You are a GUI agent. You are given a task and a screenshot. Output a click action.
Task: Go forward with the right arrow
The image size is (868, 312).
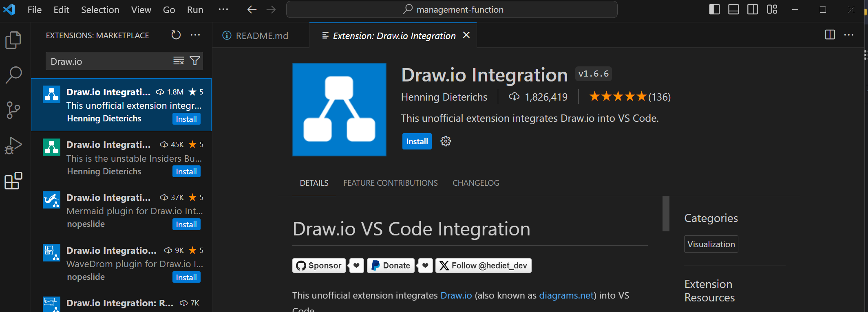tap(271, 9)
